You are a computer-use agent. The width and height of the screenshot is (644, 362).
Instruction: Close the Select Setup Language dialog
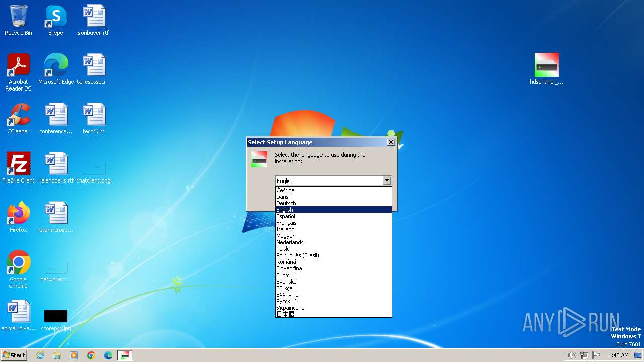[391, 142]
